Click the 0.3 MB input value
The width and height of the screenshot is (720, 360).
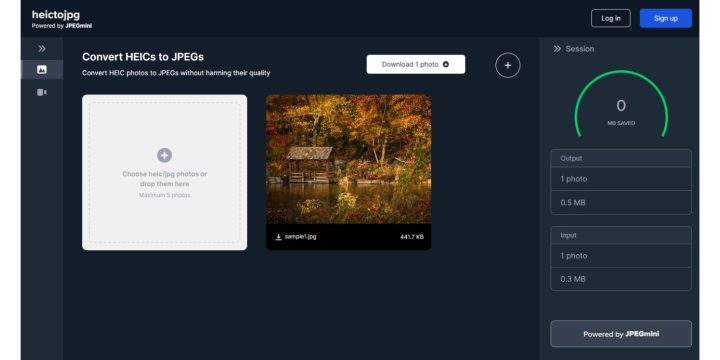(621, 279)
